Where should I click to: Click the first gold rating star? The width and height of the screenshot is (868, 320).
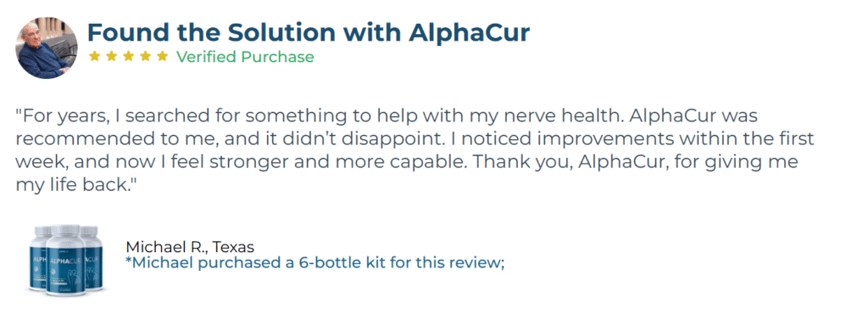[x=94, y=56]
